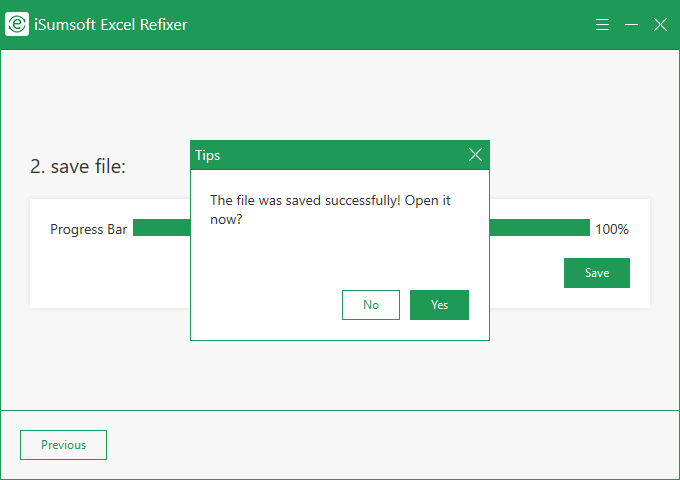Click No to decline opening the file
Screen dimensions: 680x480
coord(371,305)
